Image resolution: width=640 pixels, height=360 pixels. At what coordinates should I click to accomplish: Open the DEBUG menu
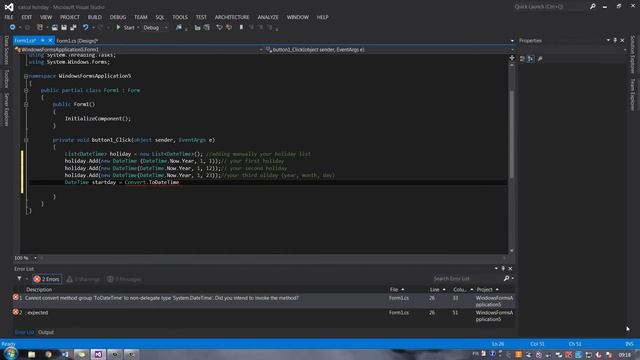pyautogui.click(x=118, y=17)
